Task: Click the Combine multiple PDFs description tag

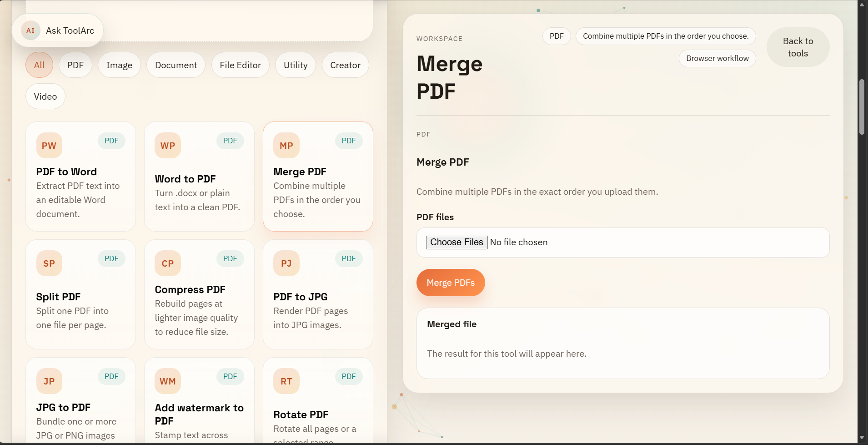Action: click(x=666, y=36)
